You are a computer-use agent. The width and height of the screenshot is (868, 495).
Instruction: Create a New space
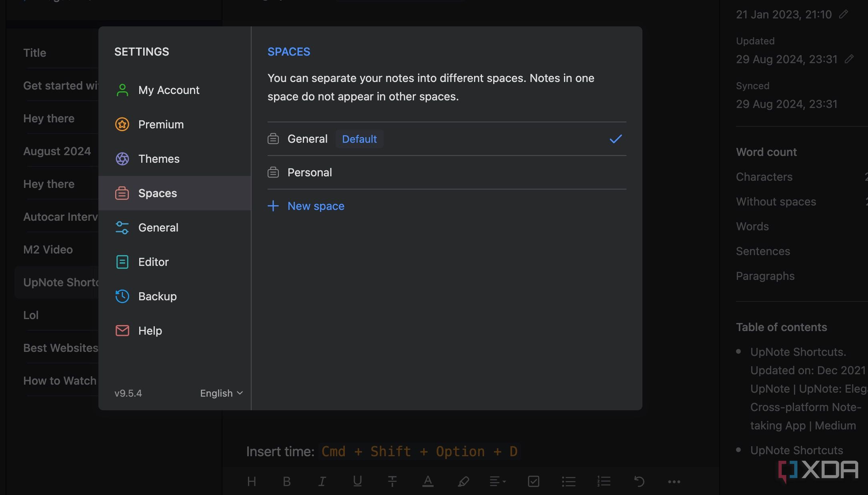(306, 206)
